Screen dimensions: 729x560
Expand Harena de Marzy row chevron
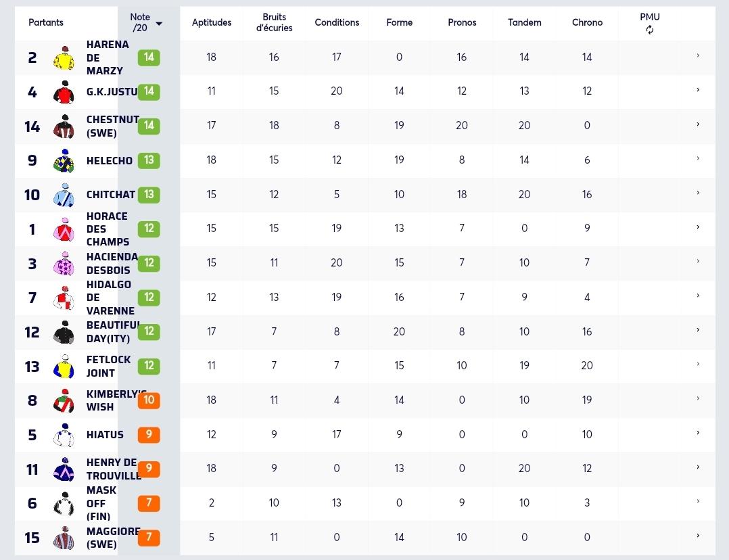(x=698, y=56)
